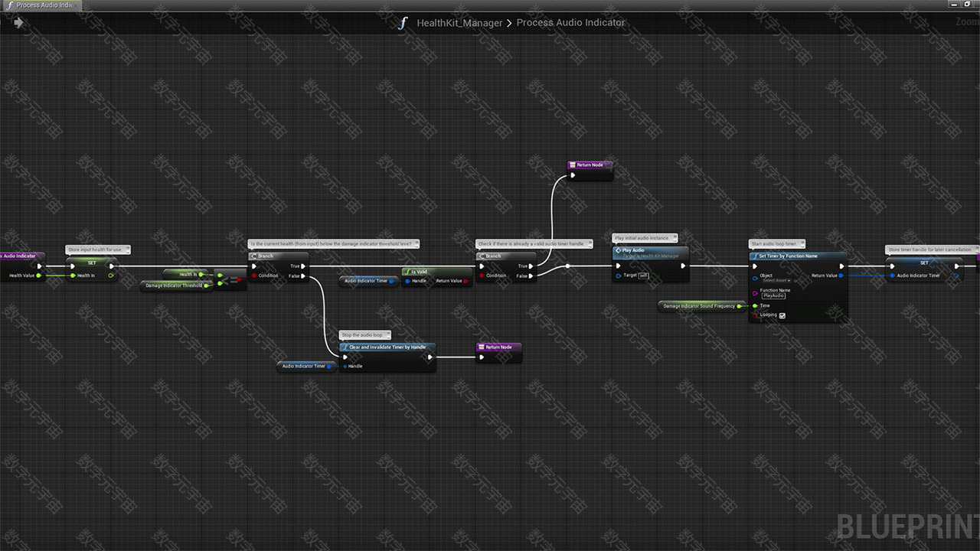The height and width of the screenshot is (551, 980).
Task: Click green Time pin on Set Timer
Action: tap(755, 306)
